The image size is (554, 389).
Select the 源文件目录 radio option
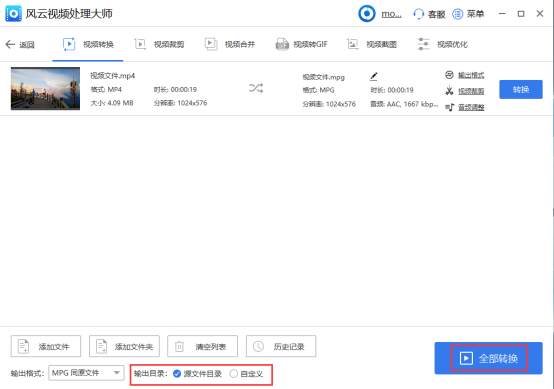click(197, 374)
